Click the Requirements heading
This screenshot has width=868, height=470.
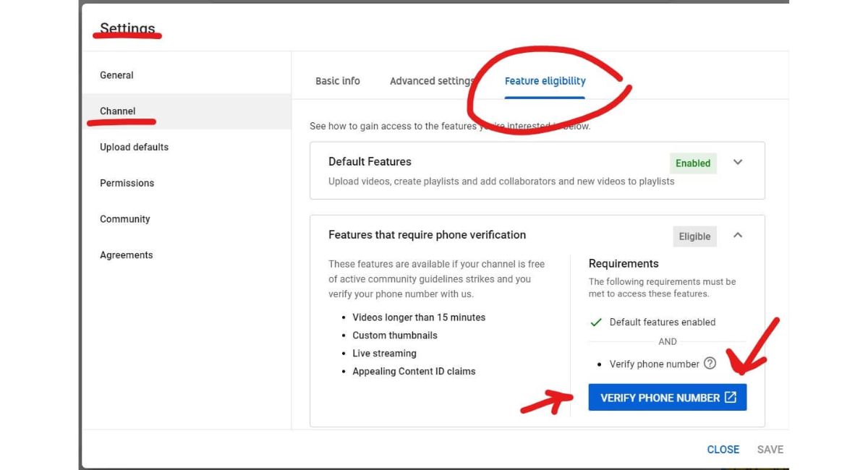coord(624,264)
